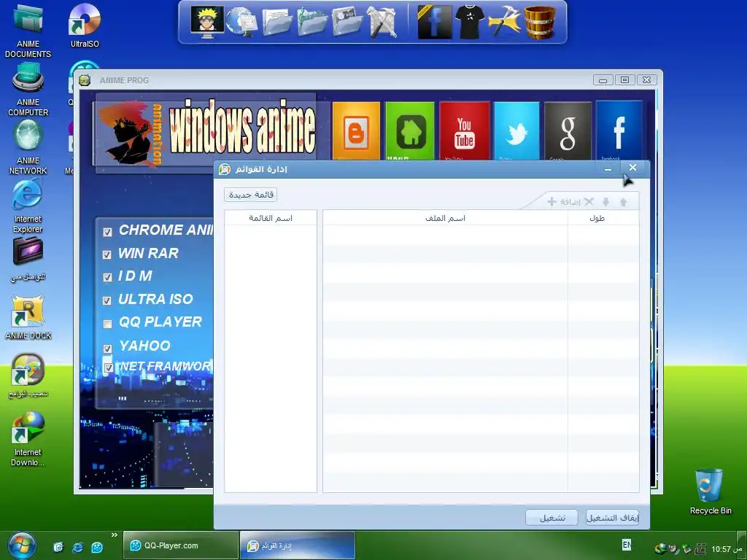Uncheck the YAHOO checkbox

[x=108, y=348]
